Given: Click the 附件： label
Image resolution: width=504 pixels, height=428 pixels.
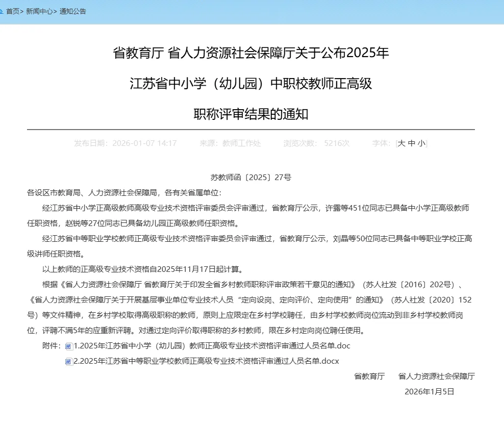Looking at the screenshot, I should pos(52,346).
